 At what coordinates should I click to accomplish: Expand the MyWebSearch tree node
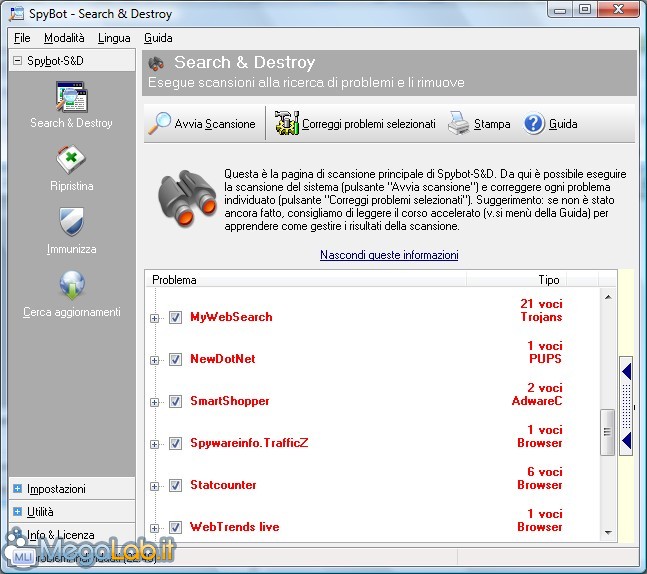coord(154,318)
